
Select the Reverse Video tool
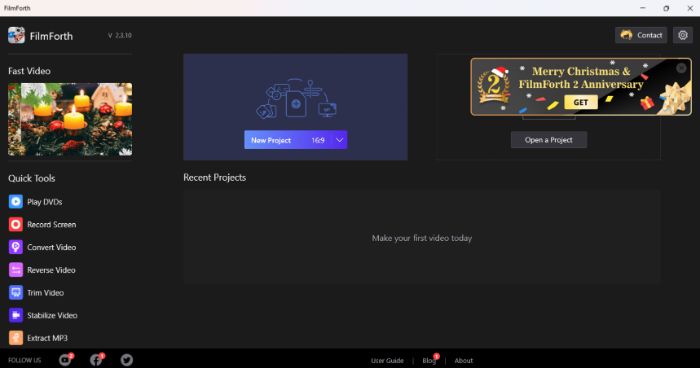point(42,270)
